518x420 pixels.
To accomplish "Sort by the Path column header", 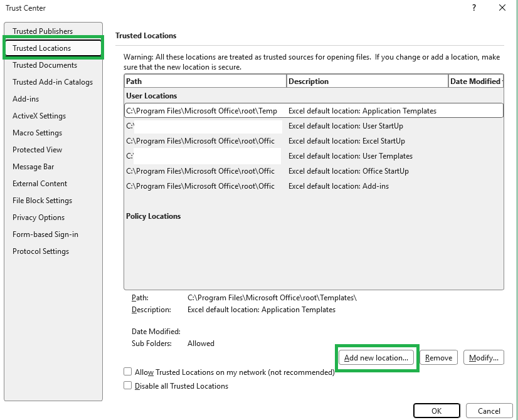I will (205, 81).
